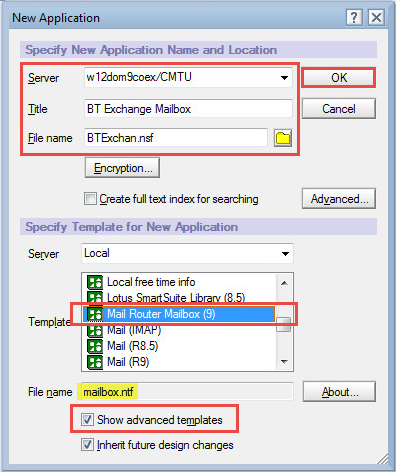The height and width of the screenshot is (472, 396).
Task: Click the About button for template
Action: pyautogui.click(x=339, y=392)
